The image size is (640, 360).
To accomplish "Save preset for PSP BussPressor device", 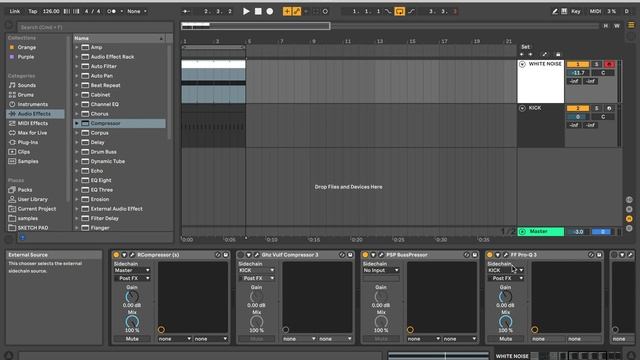I will point(475,255).
